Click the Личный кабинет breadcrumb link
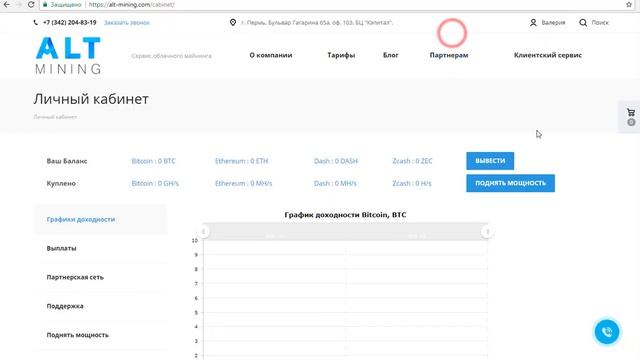 click(55, 117)
